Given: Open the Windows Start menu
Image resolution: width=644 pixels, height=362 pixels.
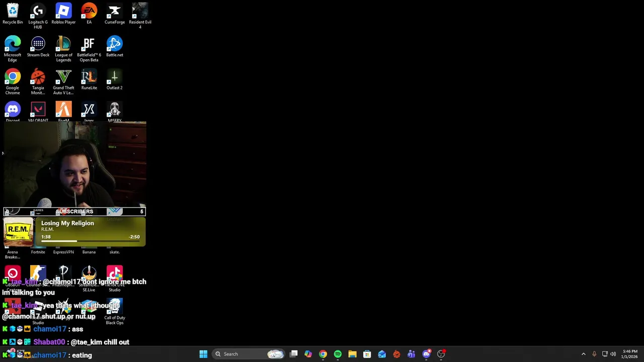Looking at the screenshot, I should click(203, 354).
